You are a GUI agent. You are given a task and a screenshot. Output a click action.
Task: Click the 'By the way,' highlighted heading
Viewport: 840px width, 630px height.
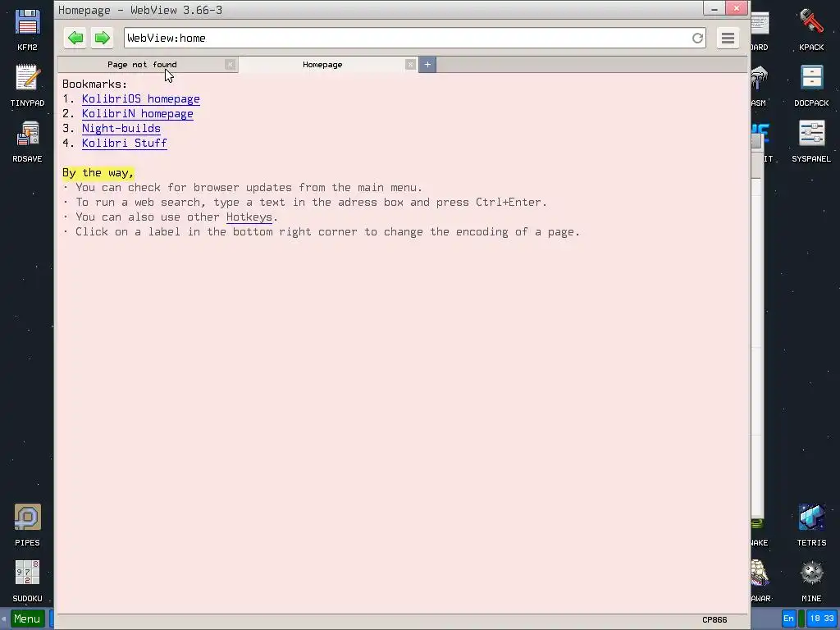(x=98, y=173)
